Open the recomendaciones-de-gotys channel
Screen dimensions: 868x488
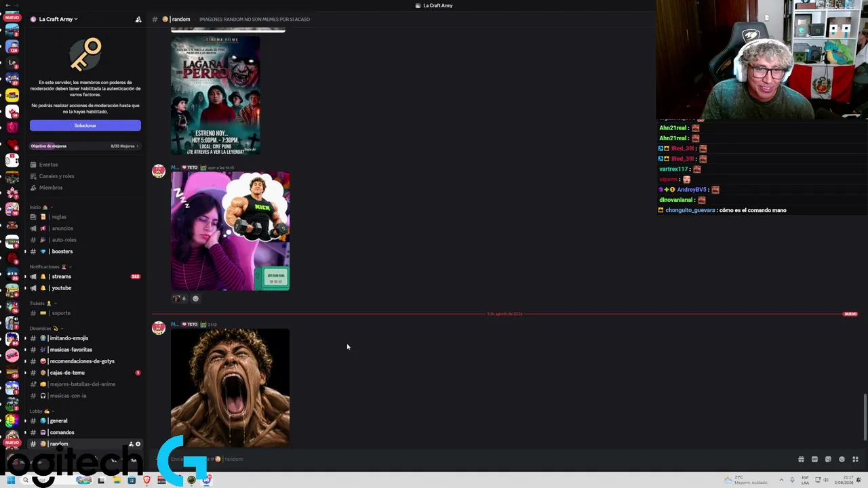click(x=85, y=361)
